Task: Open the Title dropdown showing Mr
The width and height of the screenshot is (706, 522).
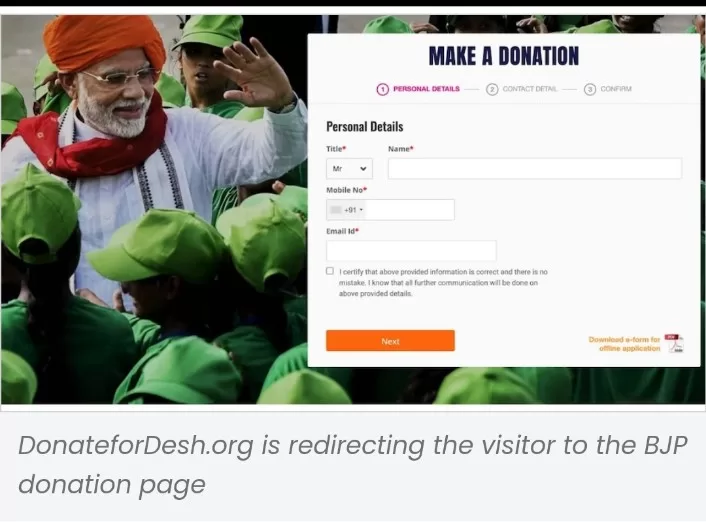Action: pyautogui.click(x=349, y=168)
